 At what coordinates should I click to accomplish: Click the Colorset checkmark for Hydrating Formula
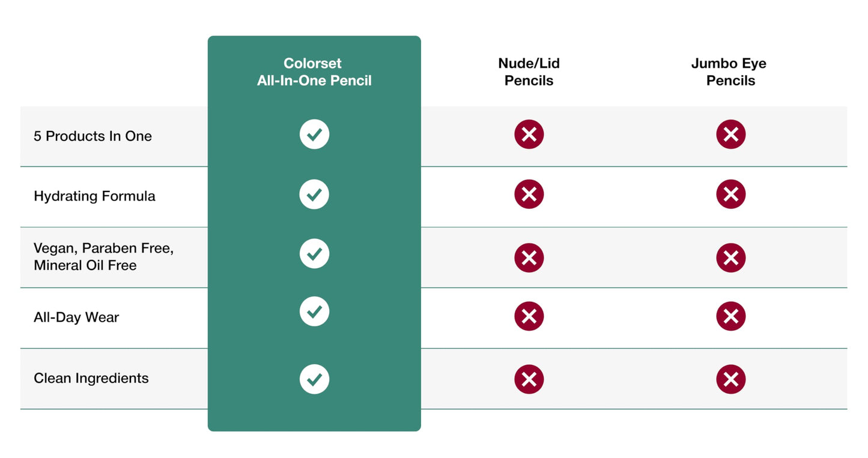314,194
